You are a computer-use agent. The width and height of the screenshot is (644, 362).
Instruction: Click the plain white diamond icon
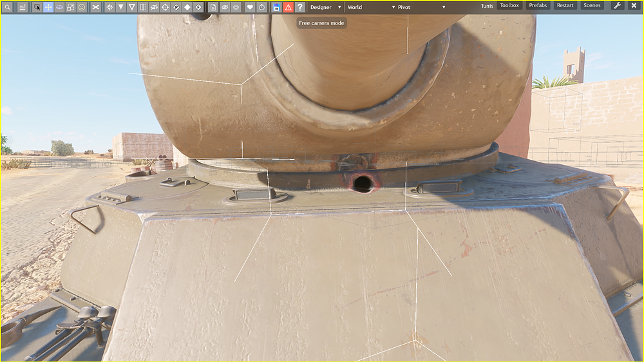pyautogui.click(x=187, y=7)
